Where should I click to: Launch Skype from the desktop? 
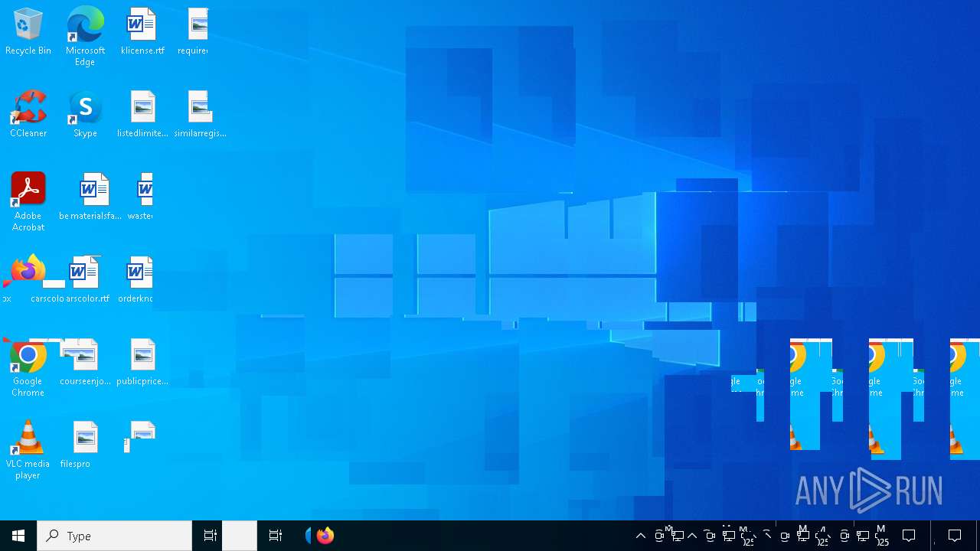(85, 115)
